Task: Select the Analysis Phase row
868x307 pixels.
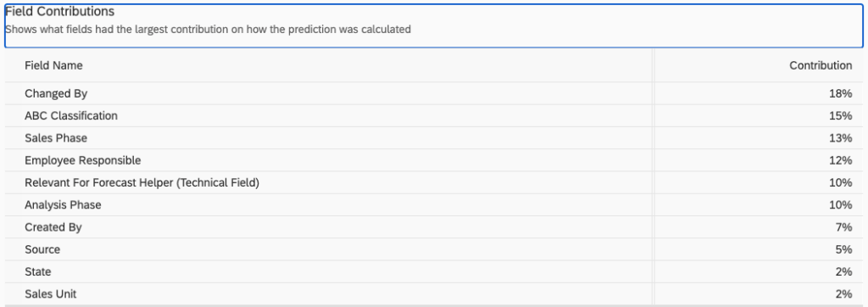Action: coord(434,205)
